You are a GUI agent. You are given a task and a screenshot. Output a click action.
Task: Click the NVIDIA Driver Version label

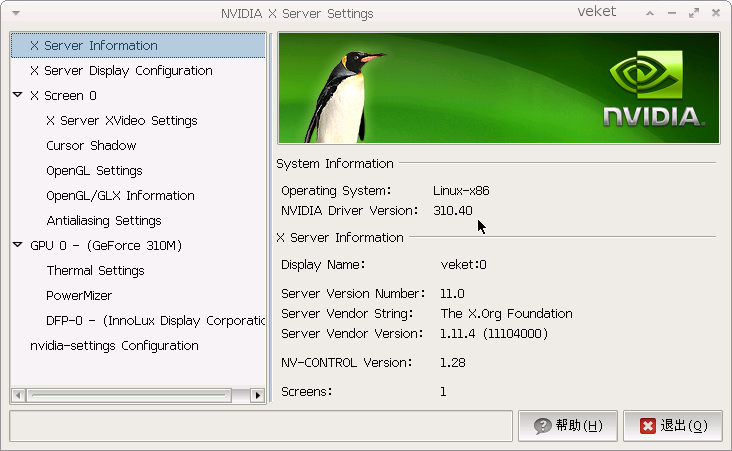tap(349, 211)
